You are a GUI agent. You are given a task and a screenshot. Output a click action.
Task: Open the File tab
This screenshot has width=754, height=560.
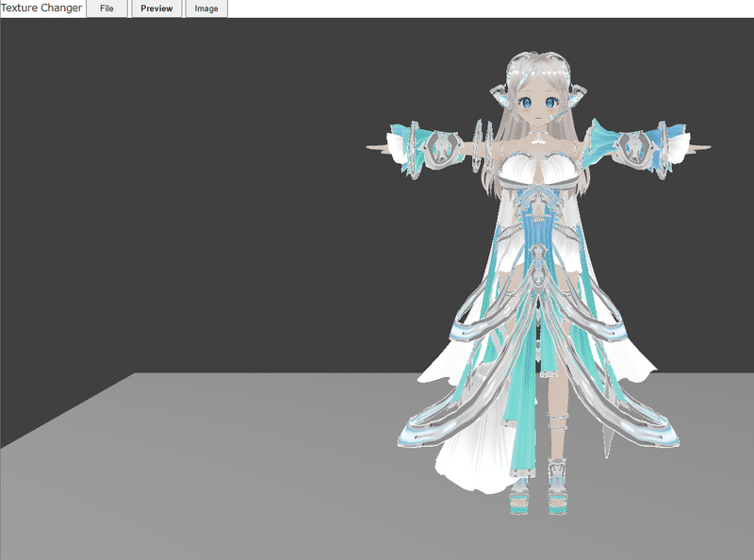coord(107,8)
